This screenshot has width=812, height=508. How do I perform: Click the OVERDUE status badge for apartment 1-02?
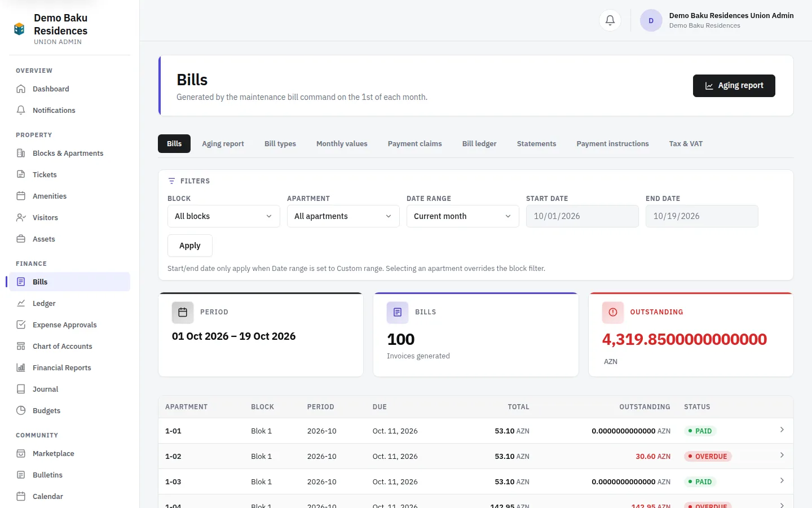[x=708, y=456]
